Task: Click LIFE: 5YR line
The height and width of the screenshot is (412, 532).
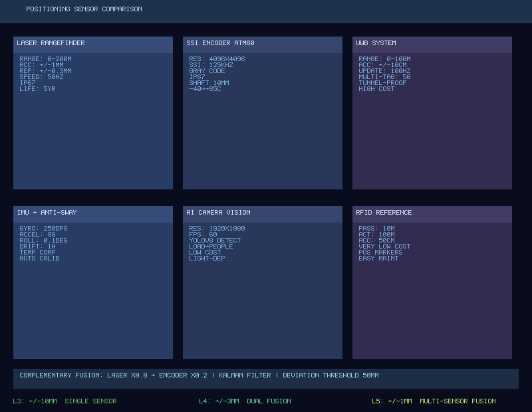Action: coord(37,89)
